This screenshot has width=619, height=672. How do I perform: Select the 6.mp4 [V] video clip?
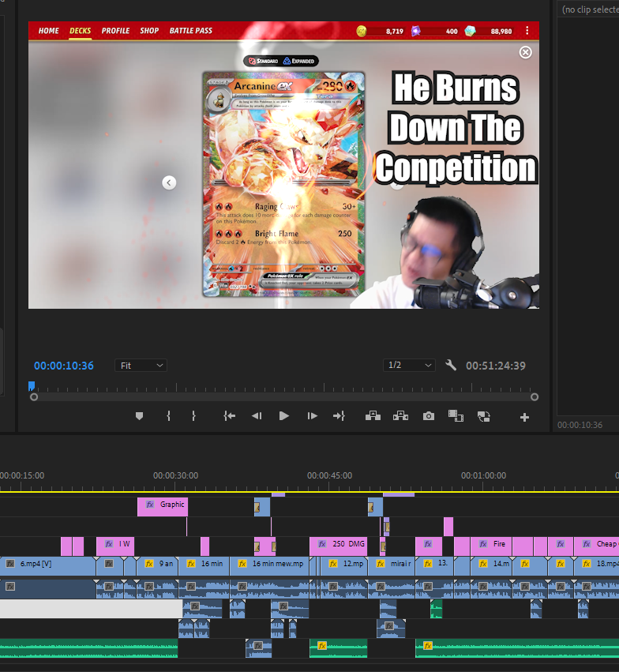point(47,566)
